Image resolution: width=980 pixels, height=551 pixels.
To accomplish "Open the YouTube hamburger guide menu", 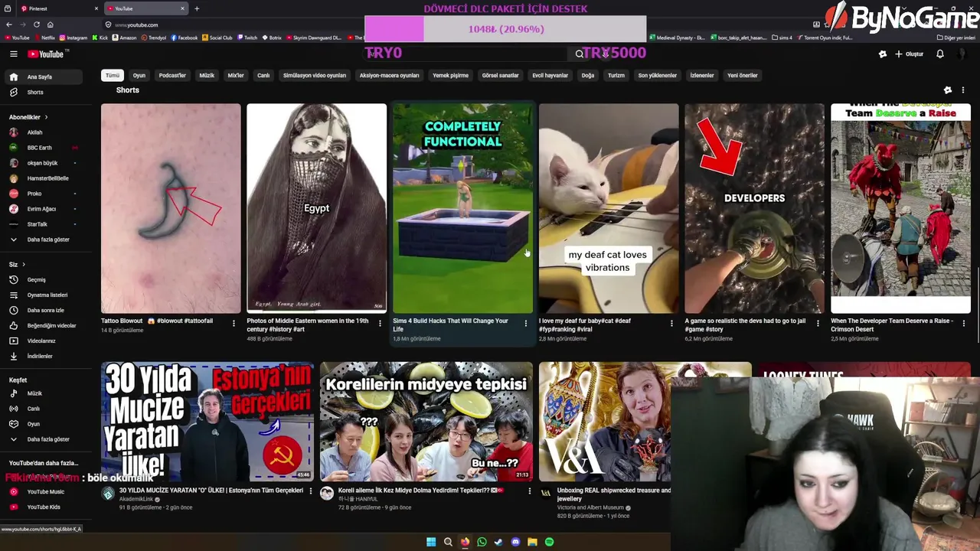I will 13,54.
